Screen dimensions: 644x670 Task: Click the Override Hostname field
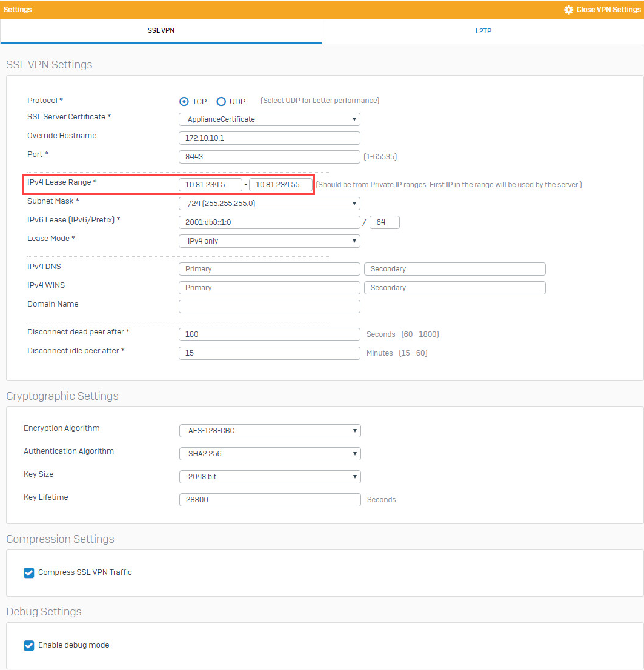[x=269, y=138]
